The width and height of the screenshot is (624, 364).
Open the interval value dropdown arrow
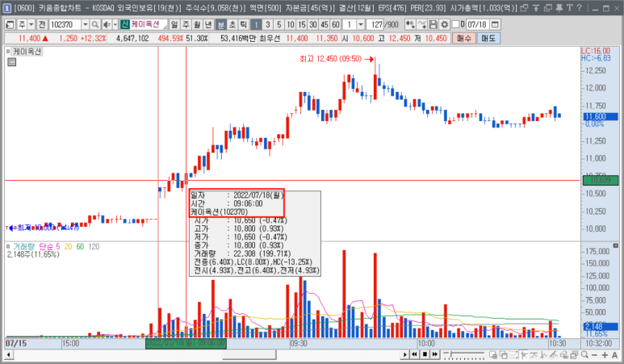361,25
